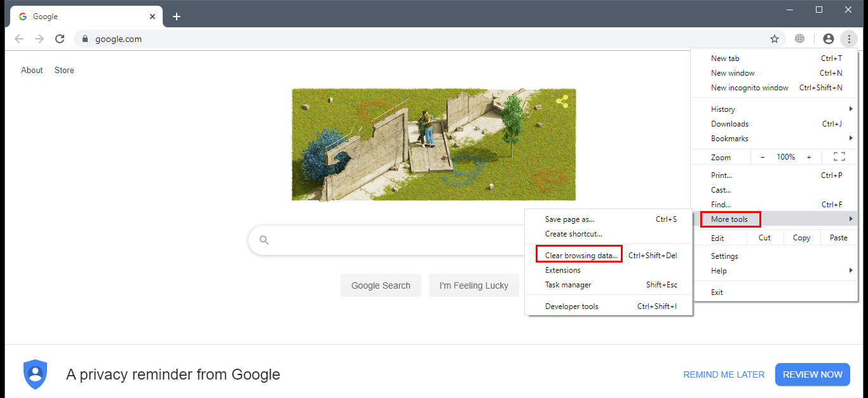Click the back navigation arrow
Viewport: 868px width, 398px height.
coord(19,39)
